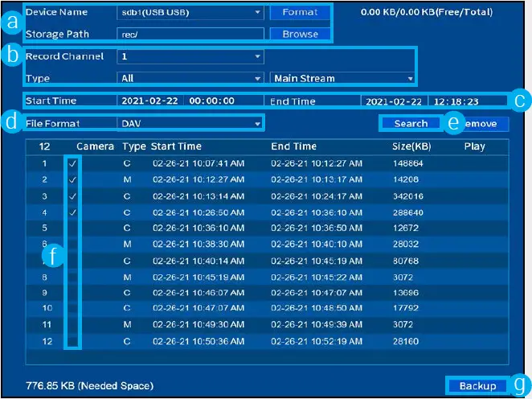The width and height of the screenshot is (532, 399).
Task: Click the Type column header in table
Action: 134,147
